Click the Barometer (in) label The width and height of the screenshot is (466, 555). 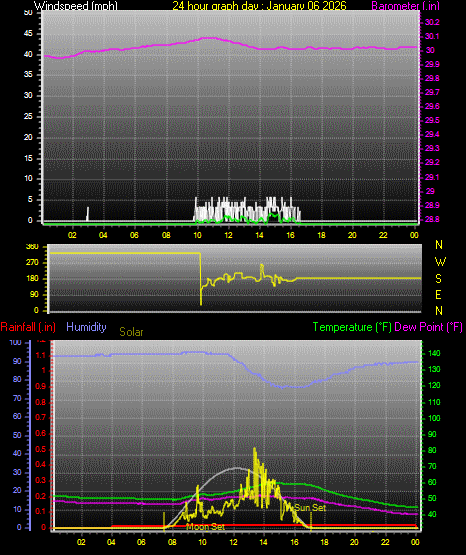coord(405,6)
